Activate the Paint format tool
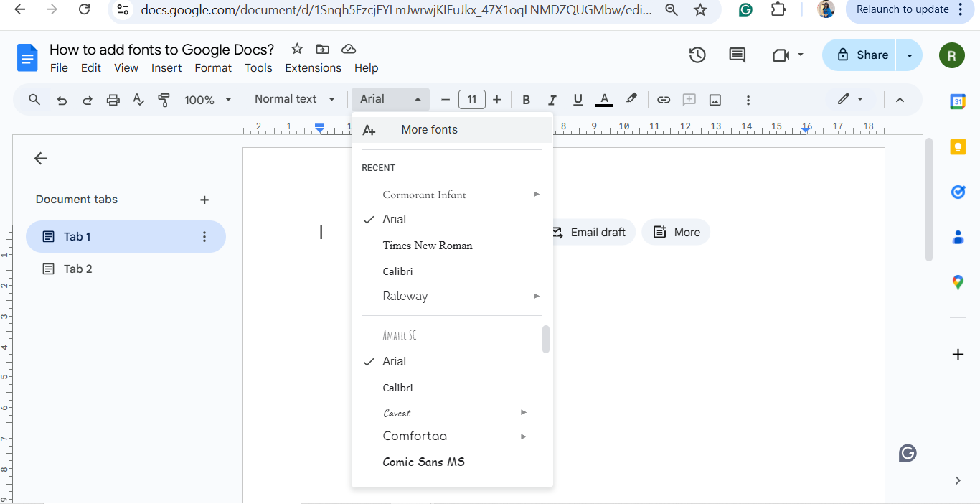 tap(164, 100)
